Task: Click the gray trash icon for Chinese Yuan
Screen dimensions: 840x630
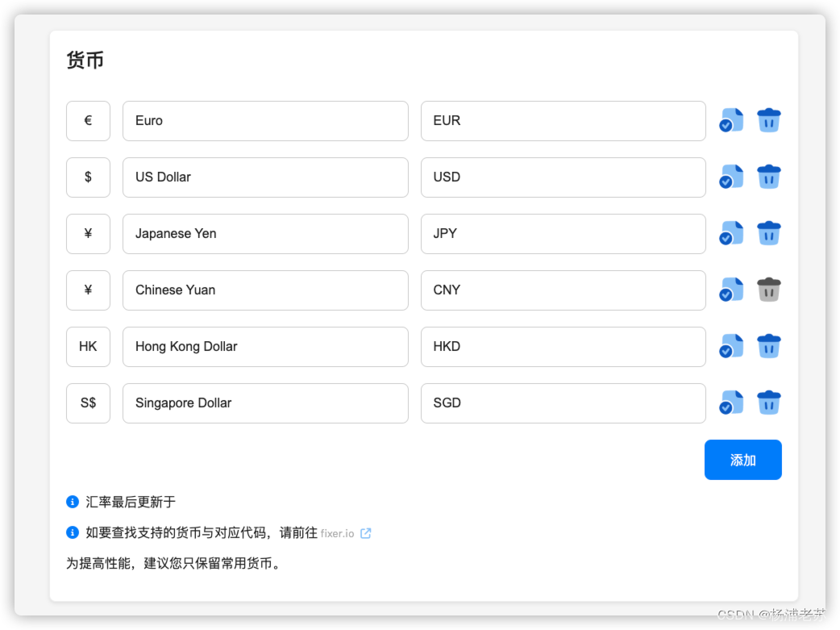Action: point(769,290)
